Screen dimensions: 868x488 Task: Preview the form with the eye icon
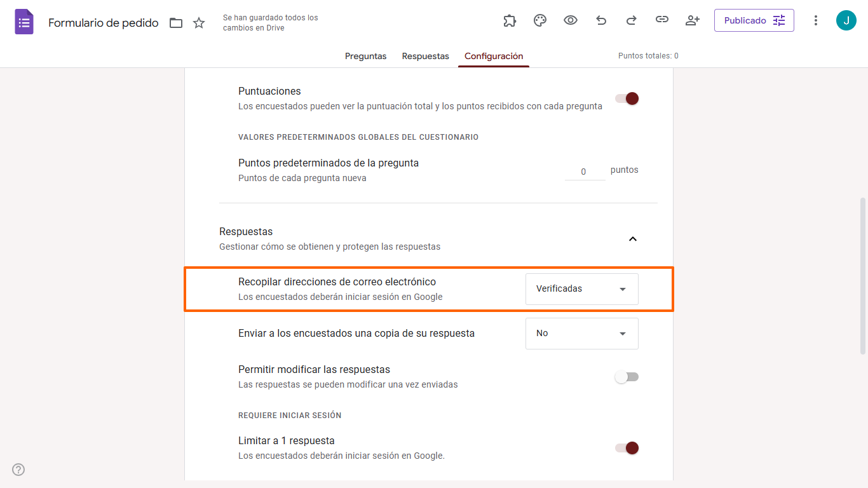571,20
